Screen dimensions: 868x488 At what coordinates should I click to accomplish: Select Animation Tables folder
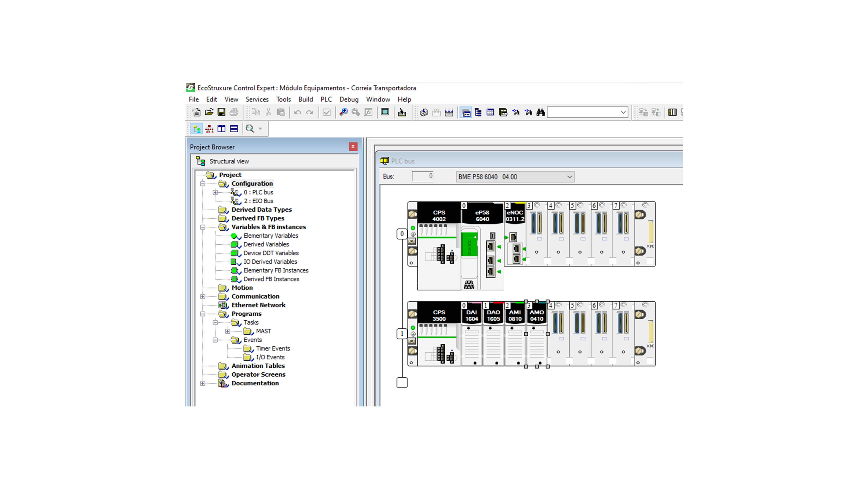(x=258, y=366)
